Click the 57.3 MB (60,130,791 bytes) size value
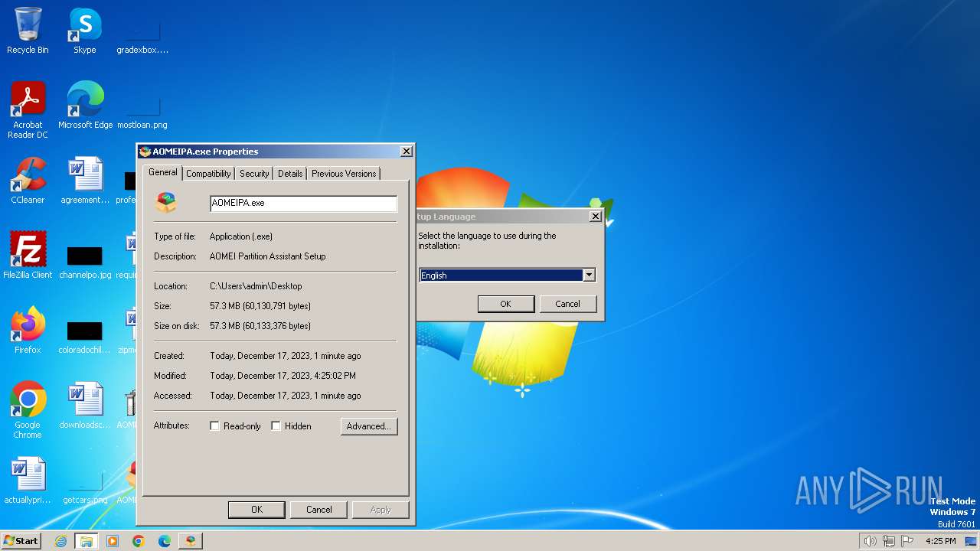Screen dimensions: 980x551 (x=260, y=306)
